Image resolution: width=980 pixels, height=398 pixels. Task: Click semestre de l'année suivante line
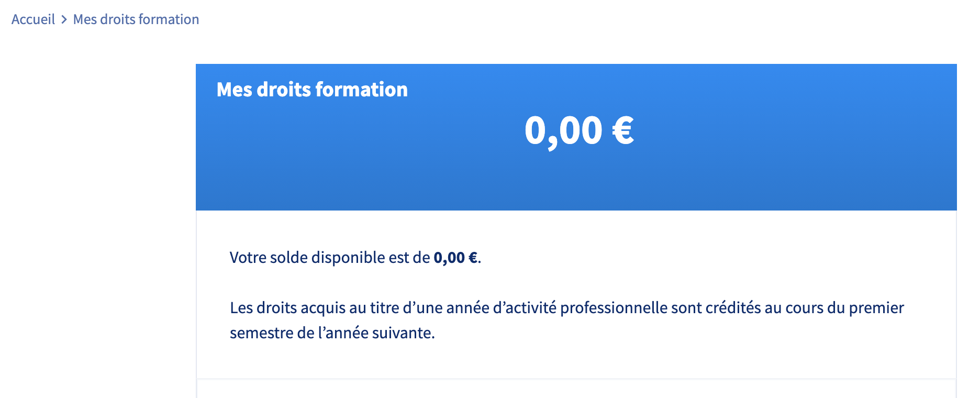coord(332,333)
